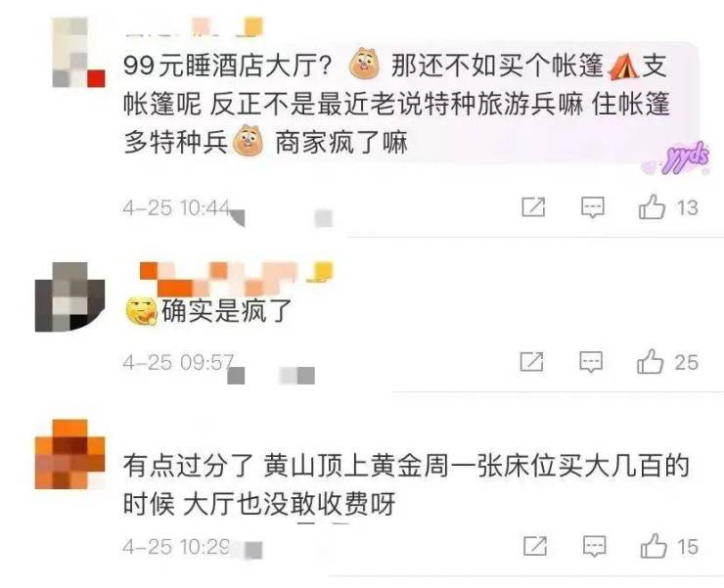Open the first commenter's blurred username
The height and width of the screenshot is (588, 724).
(x=194, y=27)
